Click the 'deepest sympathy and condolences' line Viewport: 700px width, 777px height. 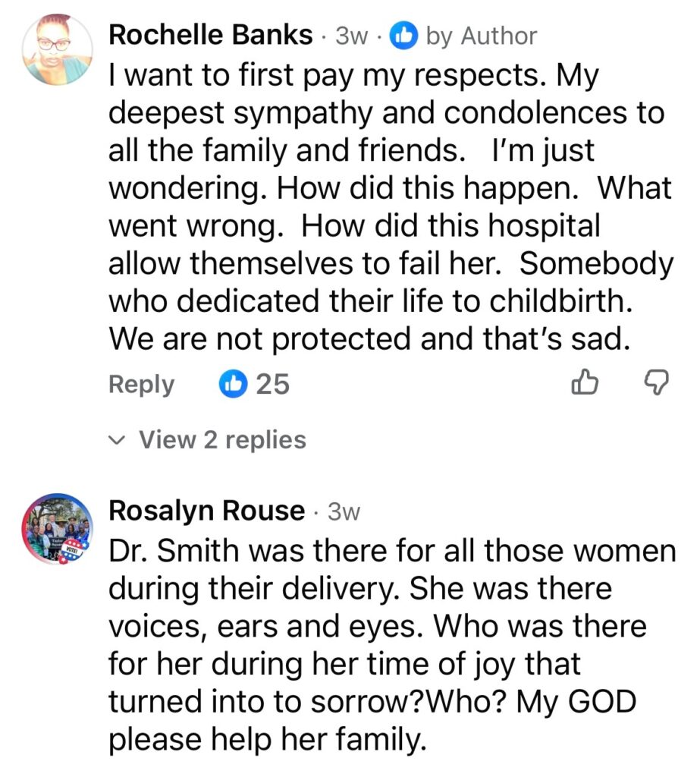(x=387, y=113)
